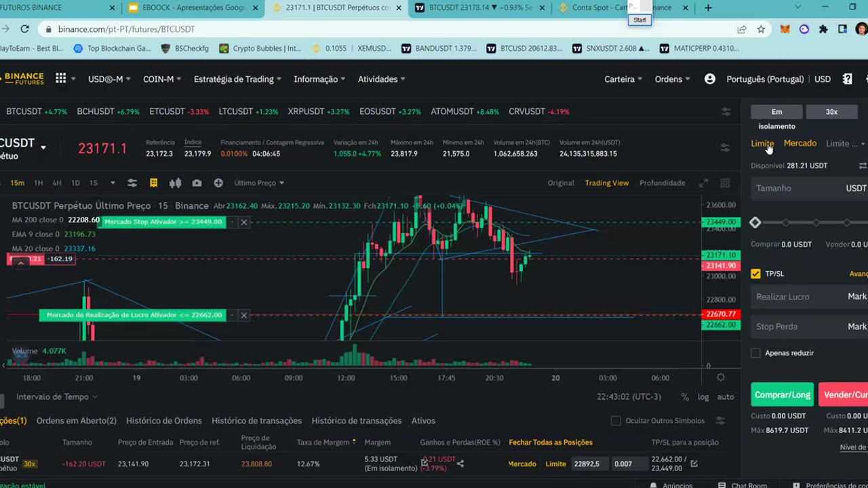Switch to the Original chart view
This screenshot has width=868, height=488.
click(x=561, y=183)
